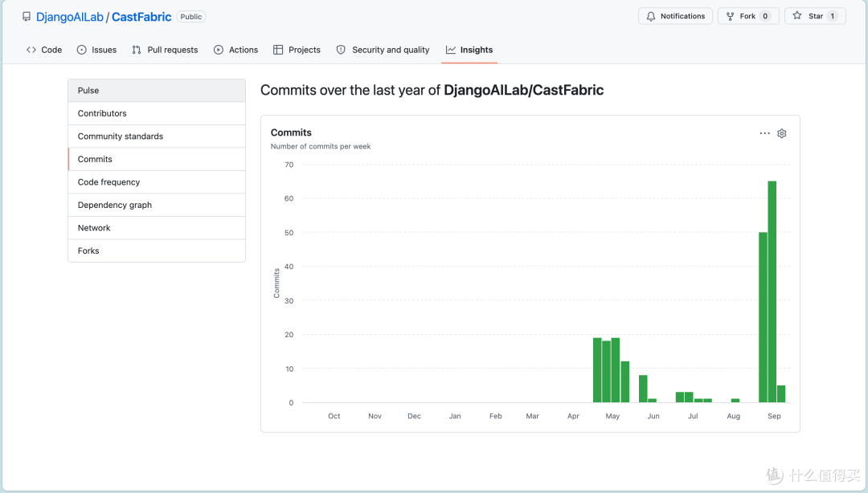Click the page heading 'Commits over the last year'

(432, 90)
